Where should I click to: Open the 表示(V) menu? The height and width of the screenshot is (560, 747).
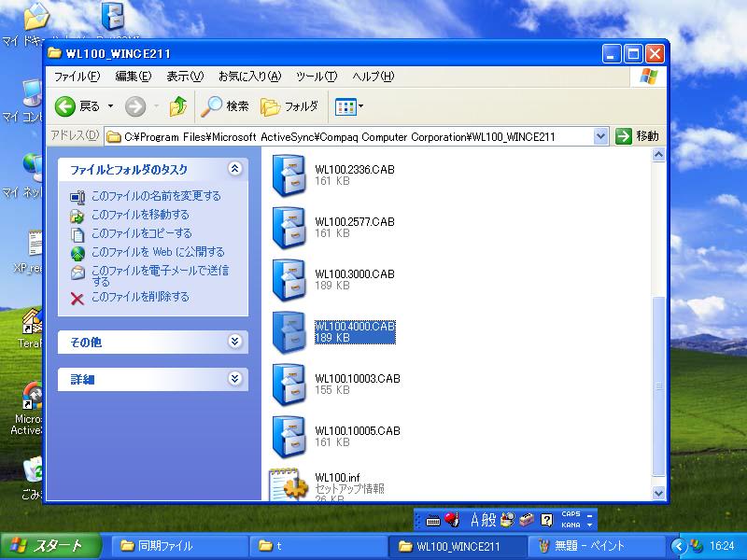[x=185, y=77]
